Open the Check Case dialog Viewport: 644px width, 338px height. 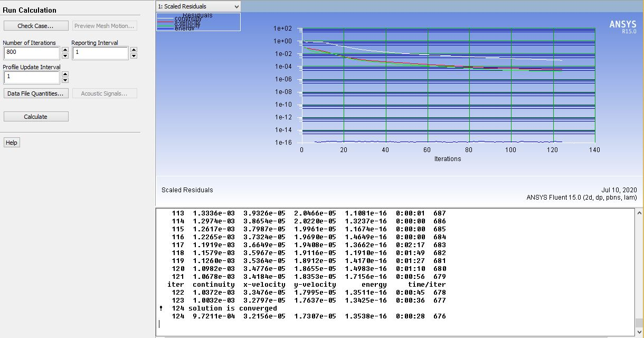35,25
